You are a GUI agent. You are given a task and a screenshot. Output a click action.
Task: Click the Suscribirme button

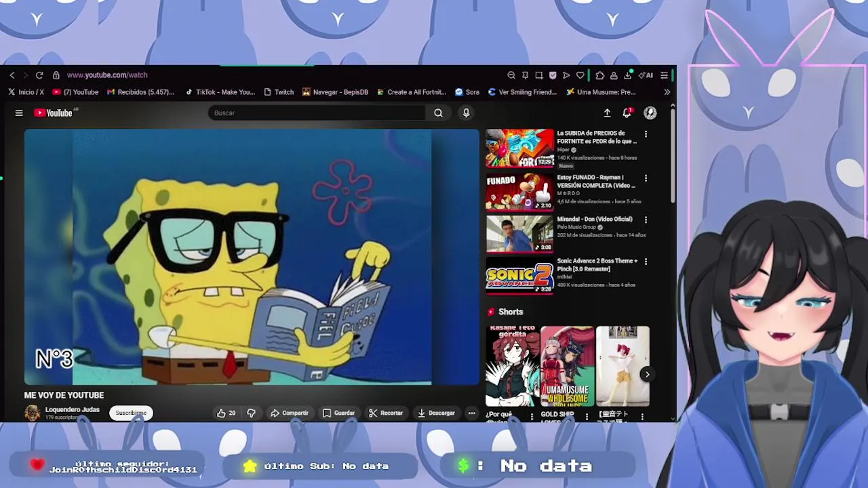tap(131, 413)
